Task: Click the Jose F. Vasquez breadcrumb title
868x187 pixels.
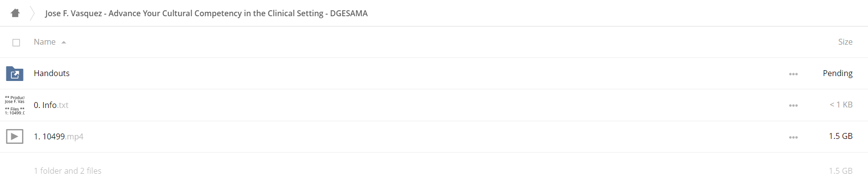Action: point(206,13)
